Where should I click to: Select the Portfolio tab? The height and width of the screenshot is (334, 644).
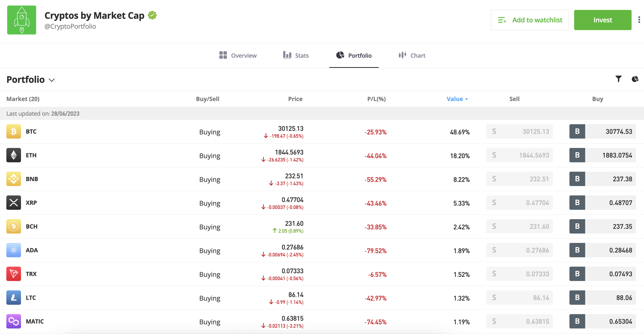tap(354, 55)
